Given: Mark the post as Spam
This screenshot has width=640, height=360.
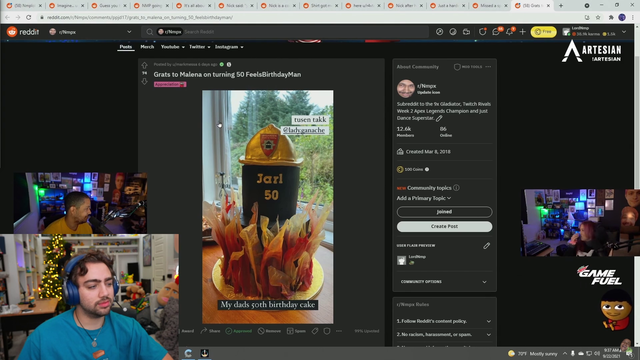Looking at the screenshot, I should [x=296, y=331].
